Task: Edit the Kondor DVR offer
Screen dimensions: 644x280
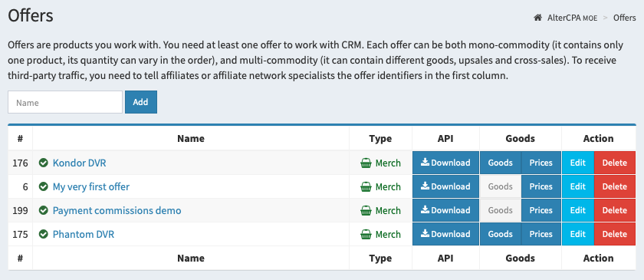Action: click(x=578, y=163)
